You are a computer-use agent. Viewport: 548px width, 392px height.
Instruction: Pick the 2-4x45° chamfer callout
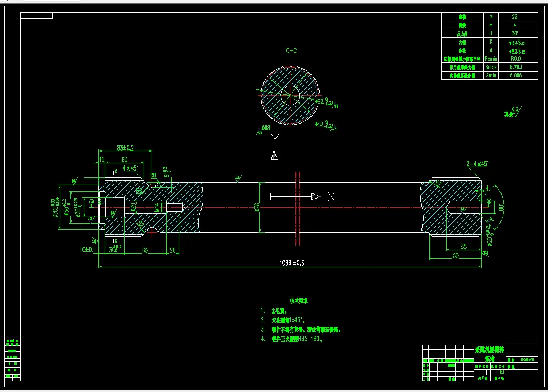[478, 164]
